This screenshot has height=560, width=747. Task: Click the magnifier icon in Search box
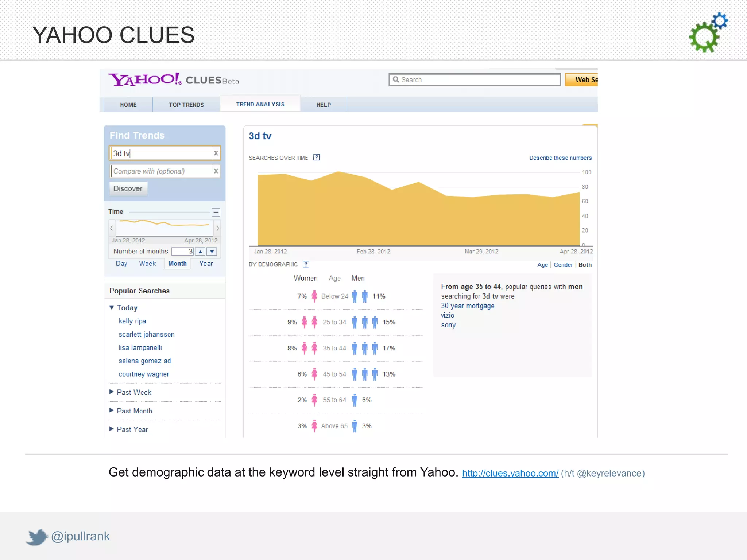tap(396, 79)
